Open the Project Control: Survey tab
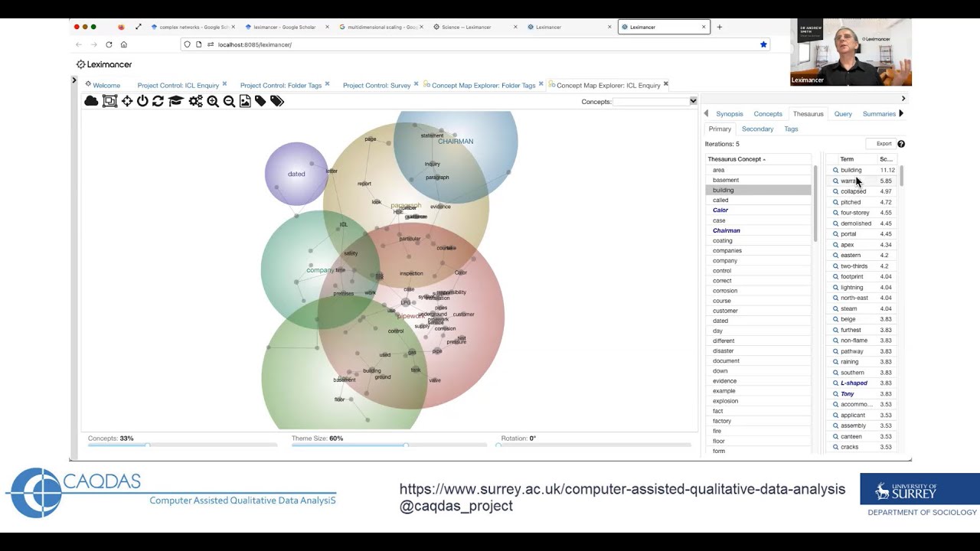 pos(377,86)
